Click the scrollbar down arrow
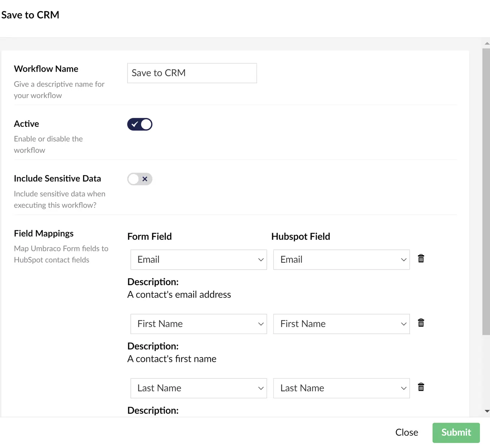 pyautogui.click(x=487, y=411)
